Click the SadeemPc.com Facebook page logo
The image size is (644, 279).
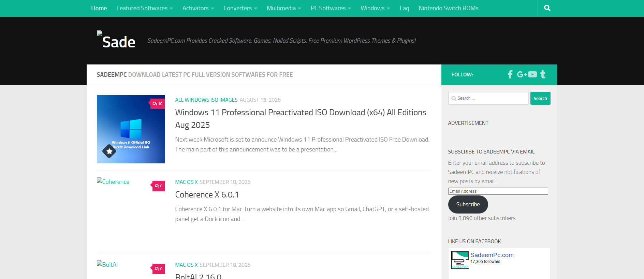(460, 260)
